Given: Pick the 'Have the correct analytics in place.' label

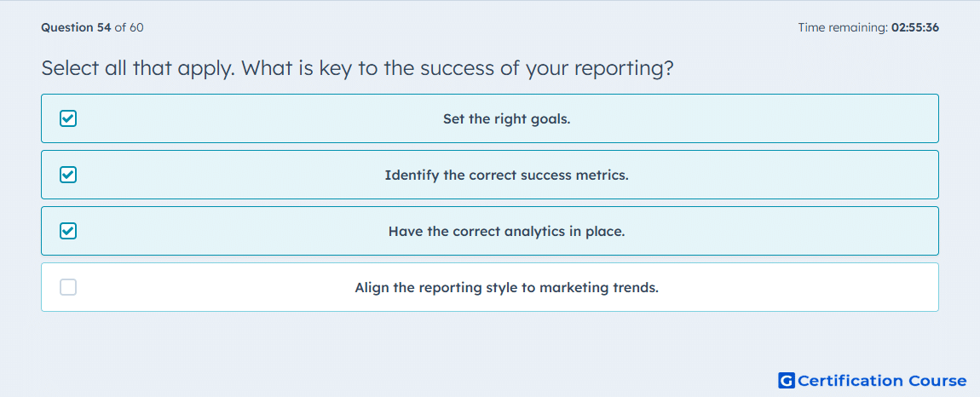Looking at the screenshot, I should click(507, 232).
